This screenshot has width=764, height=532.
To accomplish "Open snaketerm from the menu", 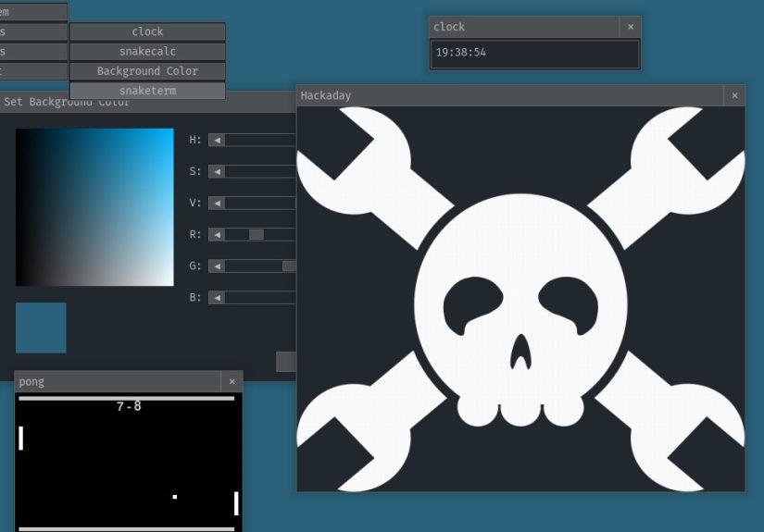I will pos(147,91).
